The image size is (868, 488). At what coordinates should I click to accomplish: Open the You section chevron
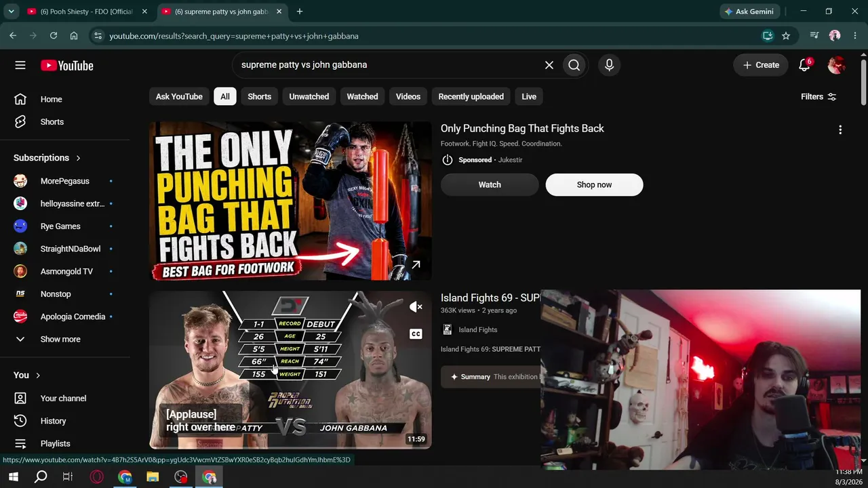(x=38, y=375)
